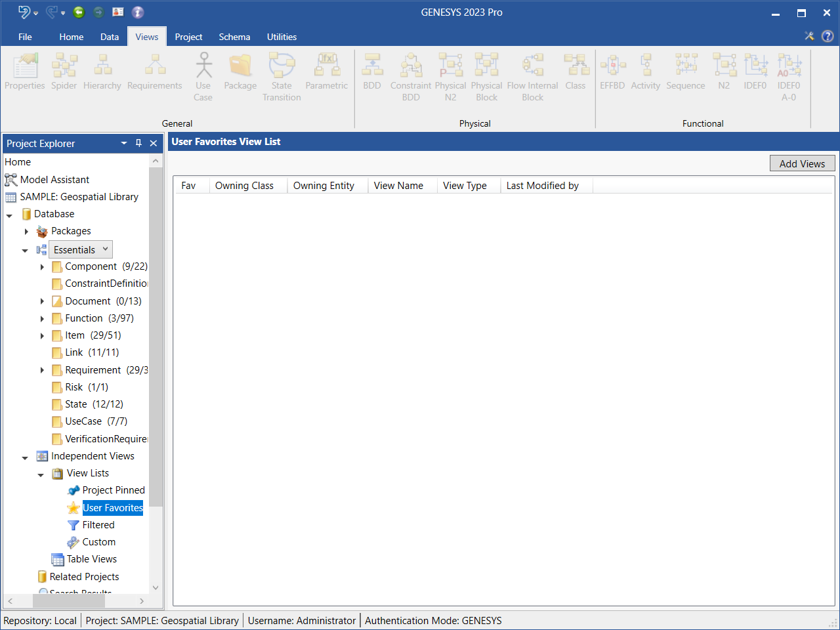Click the green back arrow in title bar
This screenshot has width=840, height=630.
tap(79, 12)
